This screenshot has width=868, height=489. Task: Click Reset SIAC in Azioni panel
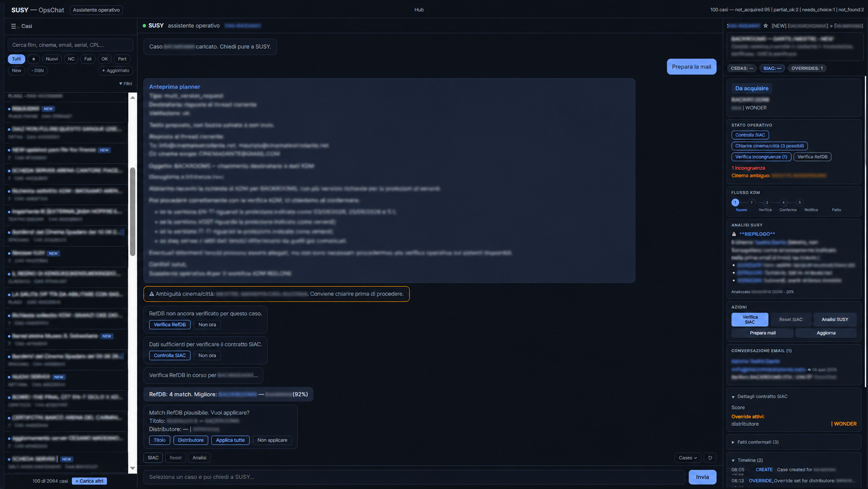click(791, 320)
